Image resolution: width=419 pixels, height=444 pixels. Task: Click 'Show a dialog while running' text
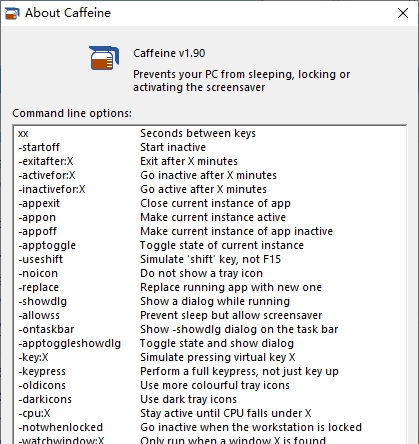215,301
